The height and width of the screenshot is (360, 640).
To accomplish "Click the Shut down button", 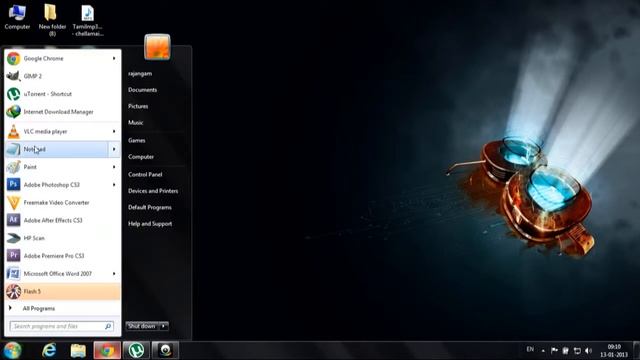I will (142, 326).
